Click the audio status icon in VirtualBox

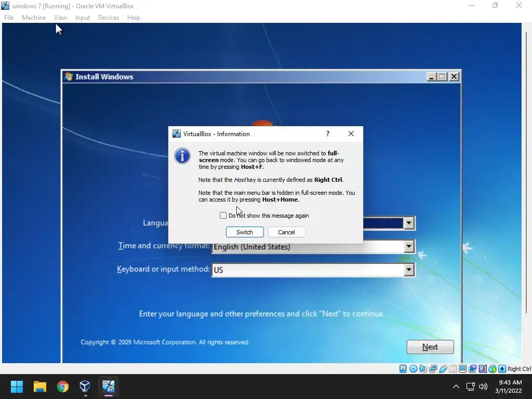coord(423,369)
